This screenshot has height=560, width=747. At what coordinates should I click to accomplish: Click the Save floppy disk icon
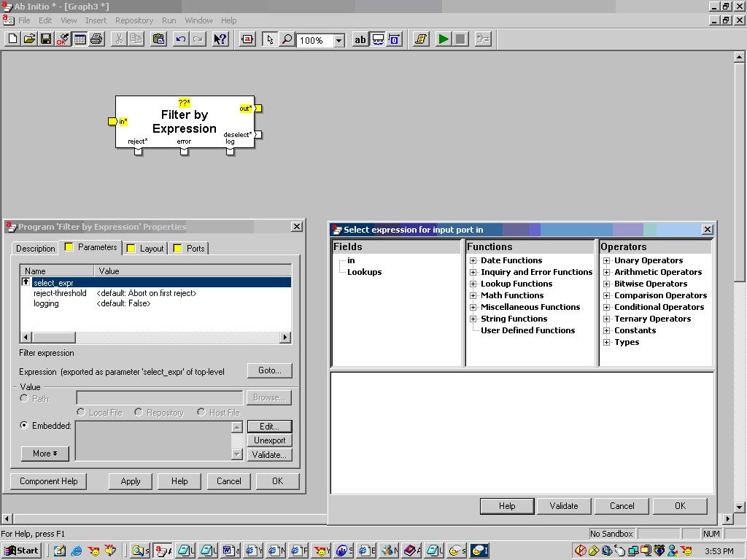46,39
